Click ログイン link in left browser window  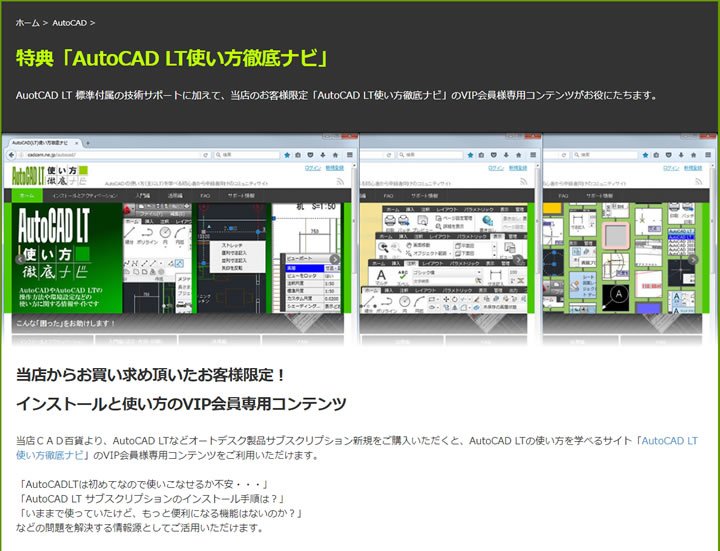pyautogui.click(x=313, y=168)
